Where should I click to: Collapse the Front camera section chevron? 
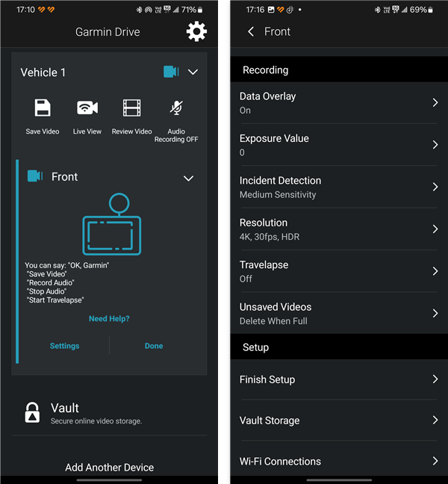pos(188,178)
